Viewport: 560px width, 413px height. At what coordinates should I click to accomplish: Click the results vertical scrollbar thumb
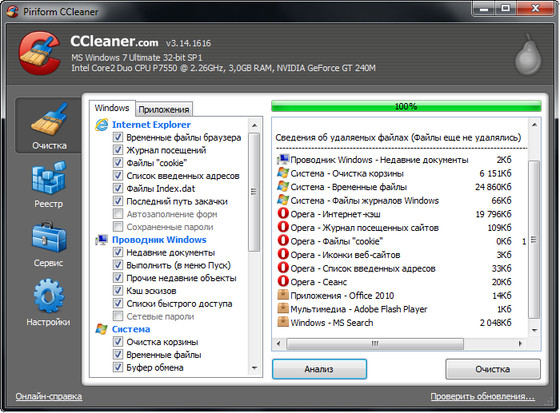534,239
